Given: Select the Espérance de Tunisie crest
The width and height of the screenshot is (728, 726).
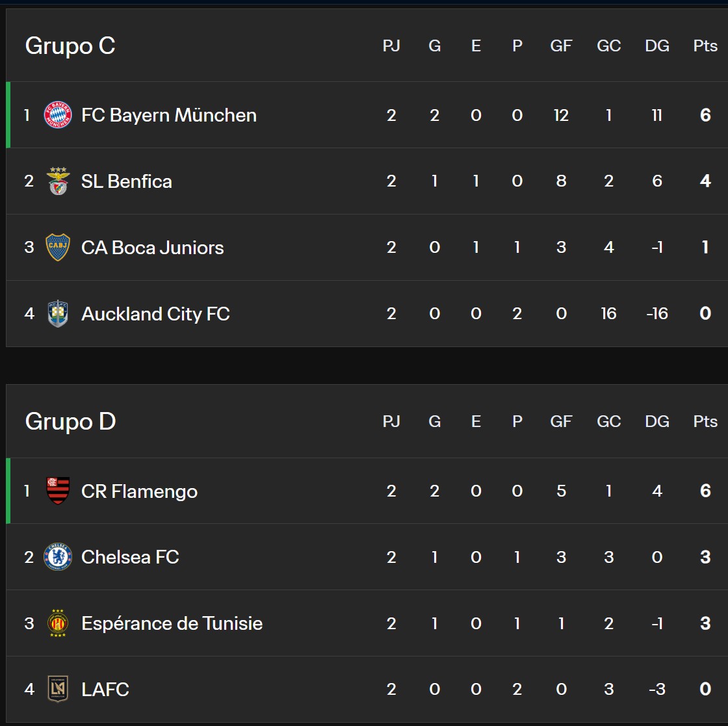Looking at the screenshot, I should (x=57, y=623).
